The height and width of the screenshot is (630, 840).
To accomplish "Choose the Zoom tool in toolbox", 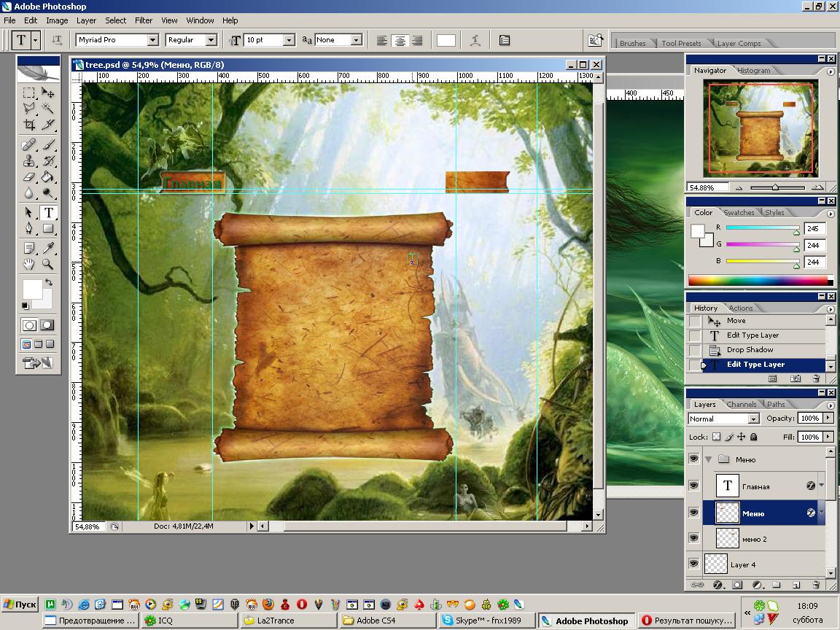I will 48,264.
